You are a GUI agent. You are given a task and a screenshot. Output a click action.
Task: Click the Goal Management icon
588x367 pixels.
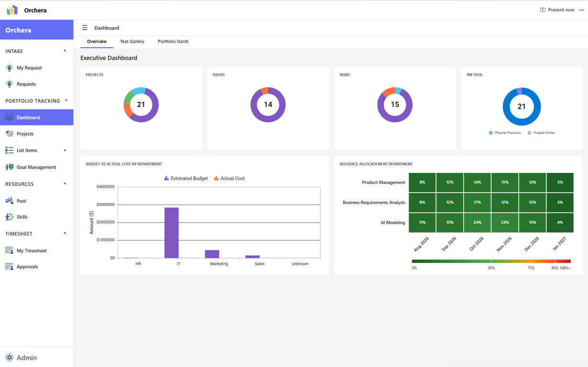9,167
